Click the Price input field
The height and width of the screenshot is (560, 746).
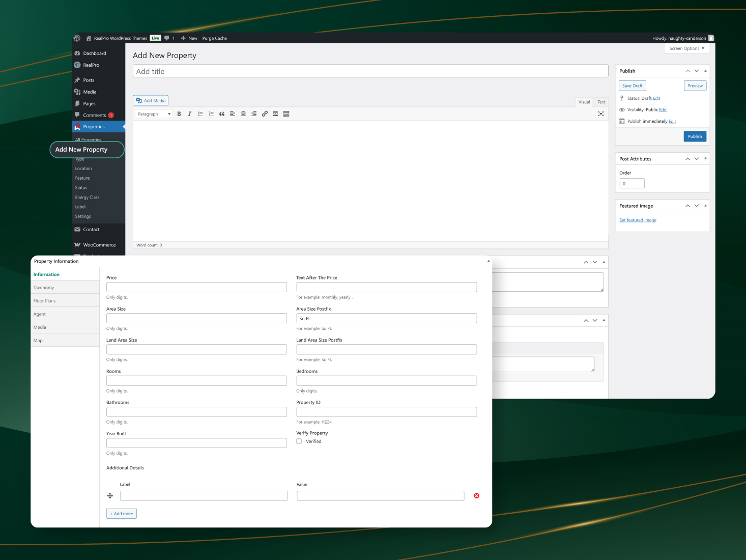click(x=196, y=287)
